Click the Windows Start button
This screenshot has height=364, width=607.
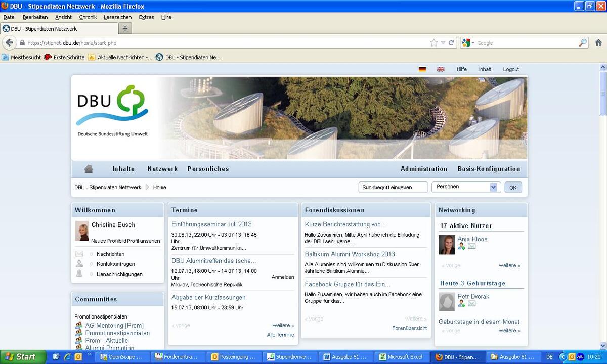coord(23,357)
